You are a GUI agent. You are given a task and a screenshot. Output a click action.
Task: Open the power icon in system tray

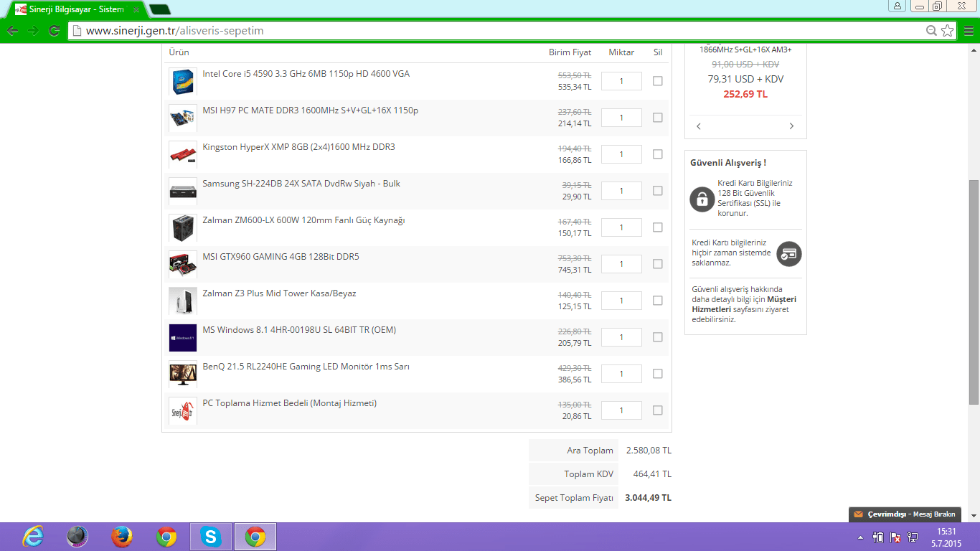click(878, 537)
